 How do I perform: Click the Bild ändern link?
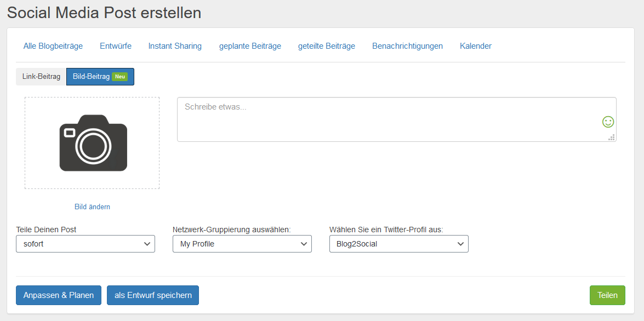pos(92,207)
